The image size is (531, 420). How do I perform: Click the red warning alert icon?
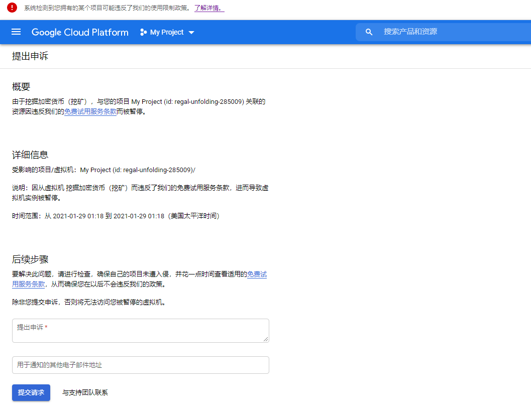[x=12, y=8]
